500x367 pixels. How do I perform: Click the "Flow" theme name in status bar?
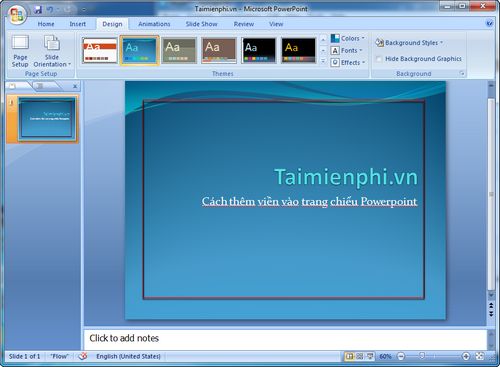(59, 356)
